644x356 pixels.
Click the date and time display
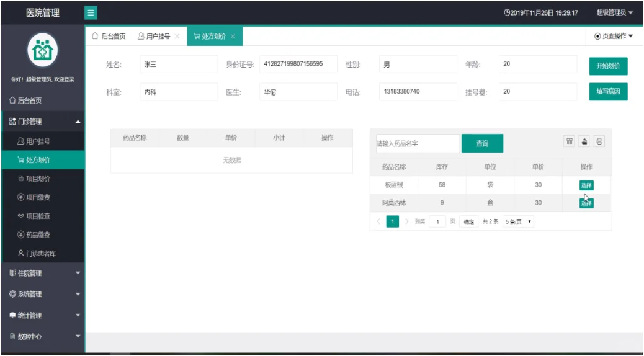541,13
